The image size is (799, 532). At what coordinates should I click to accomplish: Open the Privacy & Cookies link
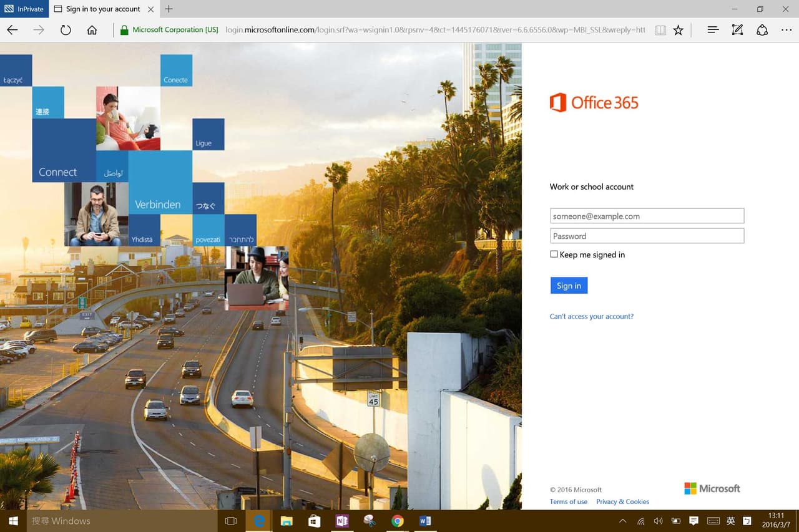pos(622,501)
